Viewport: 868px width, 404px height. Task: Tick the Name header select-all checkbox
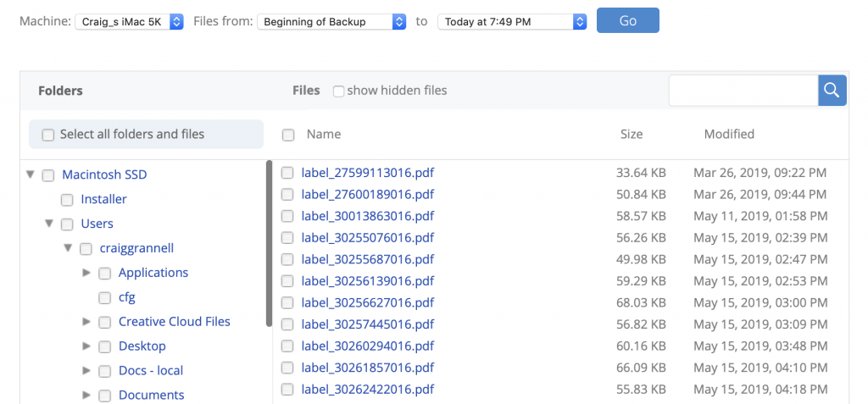pyautogui.click(x=288, y=135)
